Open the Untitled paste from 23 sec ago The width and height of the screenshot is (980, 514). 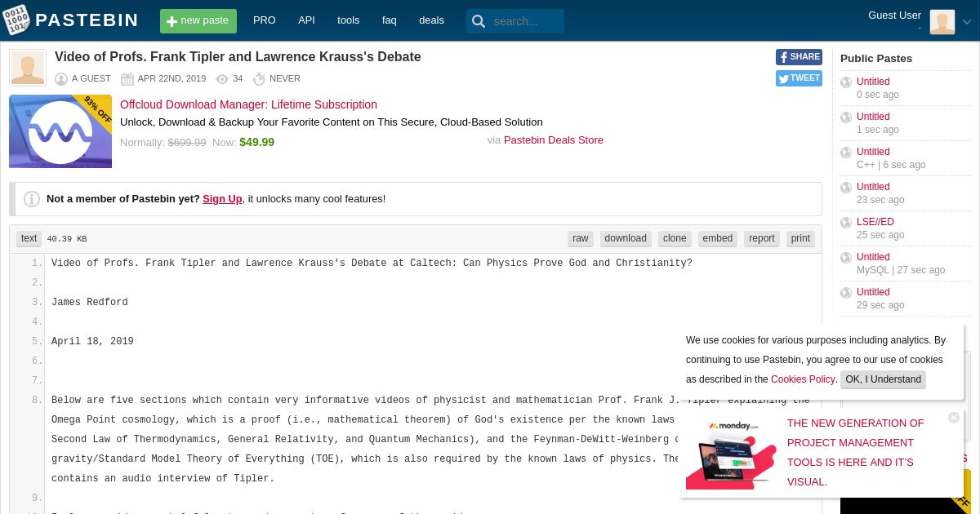point(873,187)
